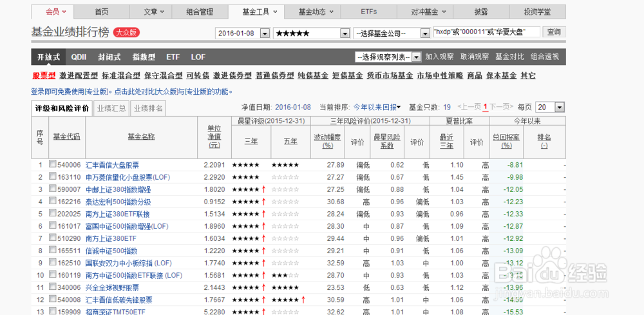Image resolution: width=644 pixels, height=315 pixels.
Task: Select checkbox for fund 340006
Action: click(x=53, y=287)
